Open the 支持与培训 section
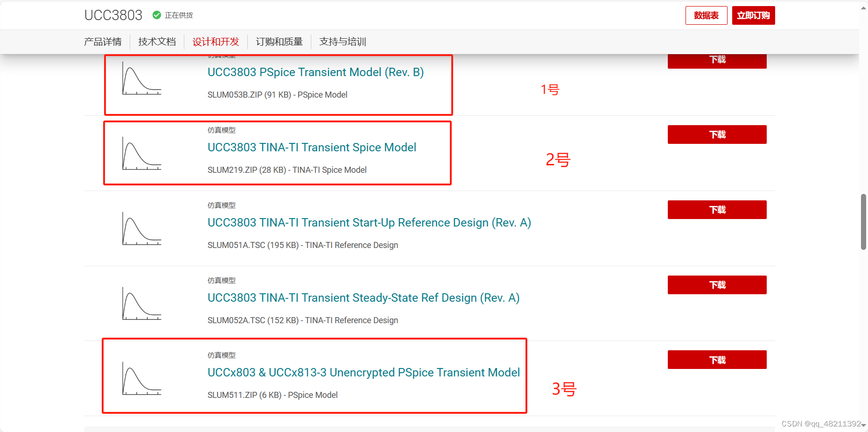Image resolution: width=868 pixels, height=432 pixels. 342,42
